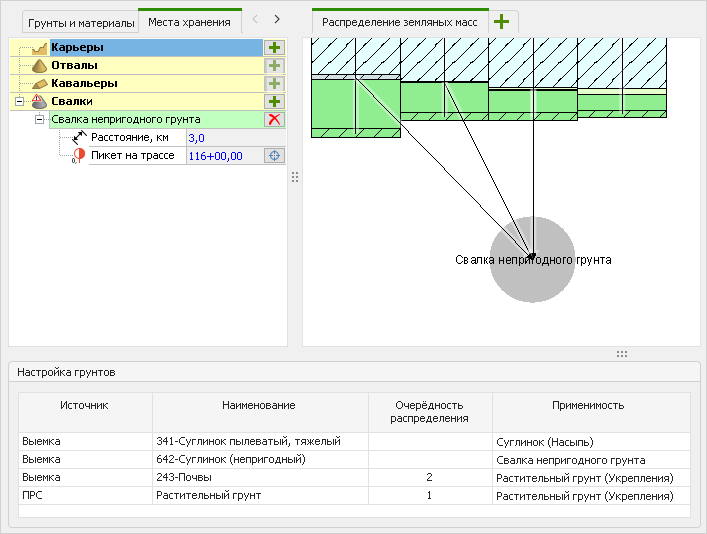
Task: Click the green plus next to Распределение земляных масс tab
Action: click(501, 21)
